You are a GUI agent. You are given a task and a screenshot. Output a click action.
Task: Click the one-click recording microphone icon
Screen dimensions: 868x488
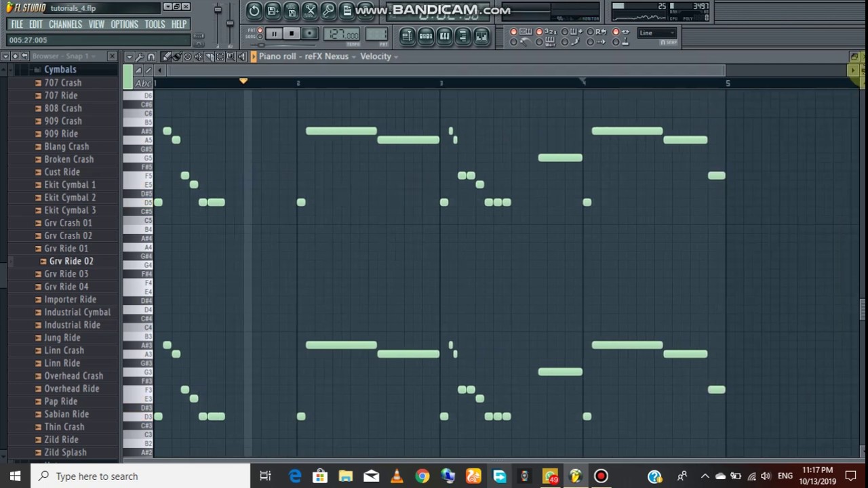pyautogui.click(x=328, y=10)
